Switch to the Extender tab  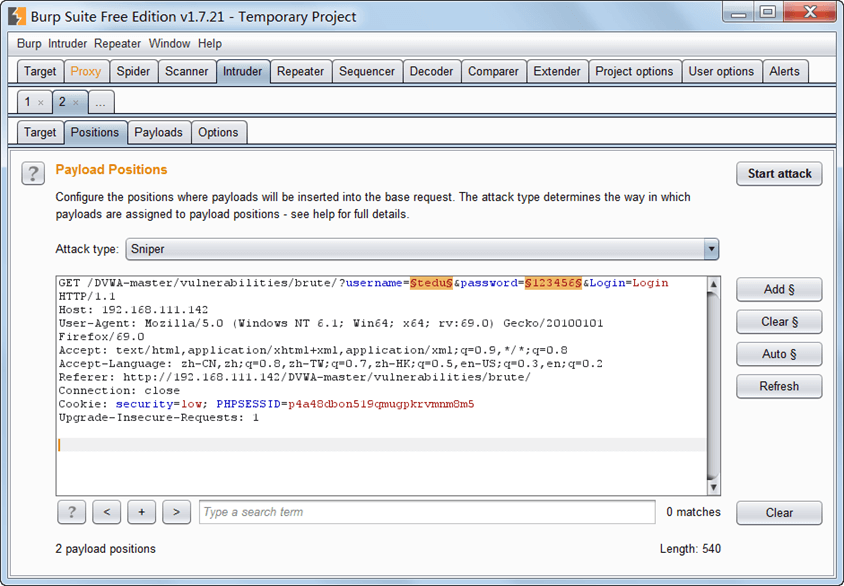pyautogui.click(x=557, y=72)
